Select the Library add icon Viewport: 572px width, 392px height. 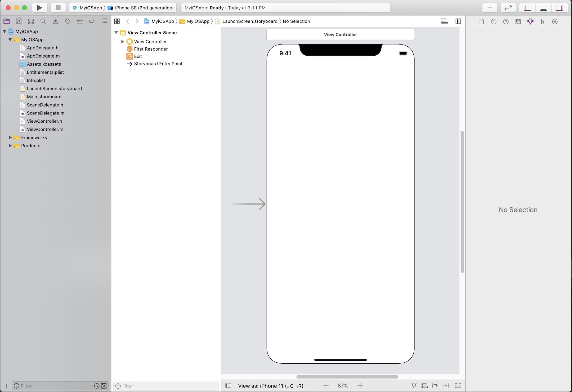tap(489, 8)
